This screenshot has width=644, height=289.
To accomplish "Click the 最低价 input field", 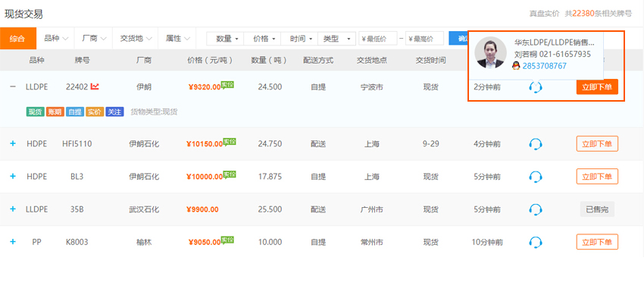I will pos(378,39).
